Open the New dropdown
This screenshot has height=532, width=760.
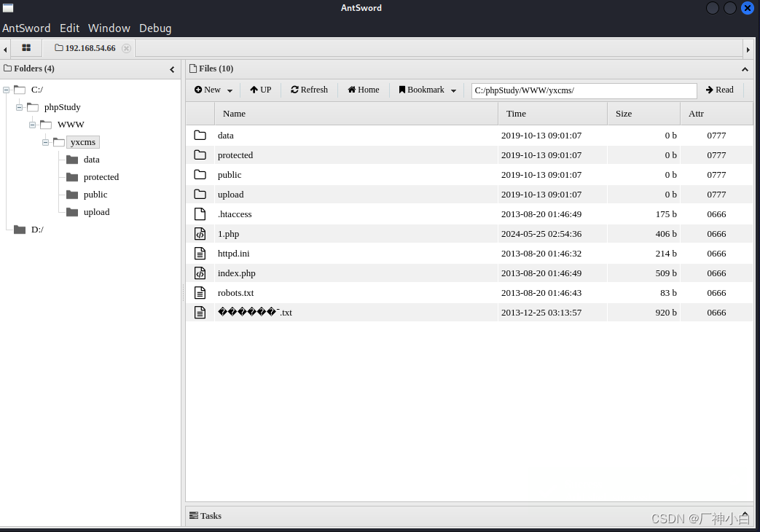[x=213, y=90]
